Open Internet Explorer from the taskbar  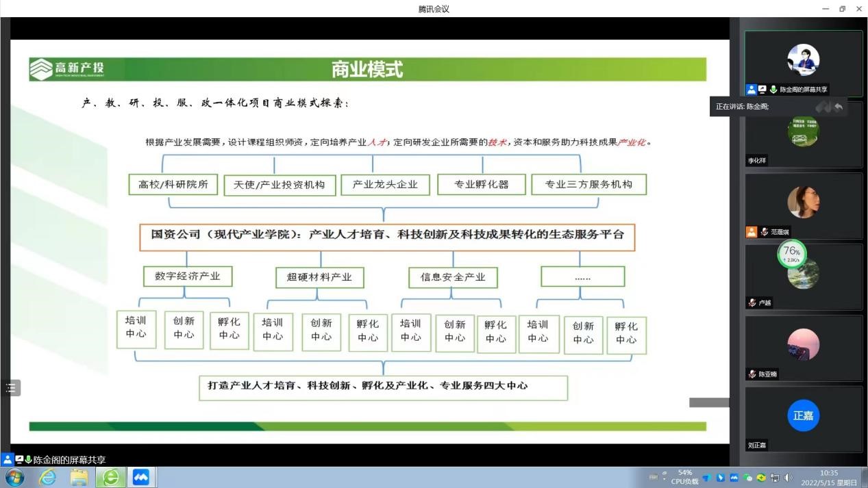tap(47, 477)
